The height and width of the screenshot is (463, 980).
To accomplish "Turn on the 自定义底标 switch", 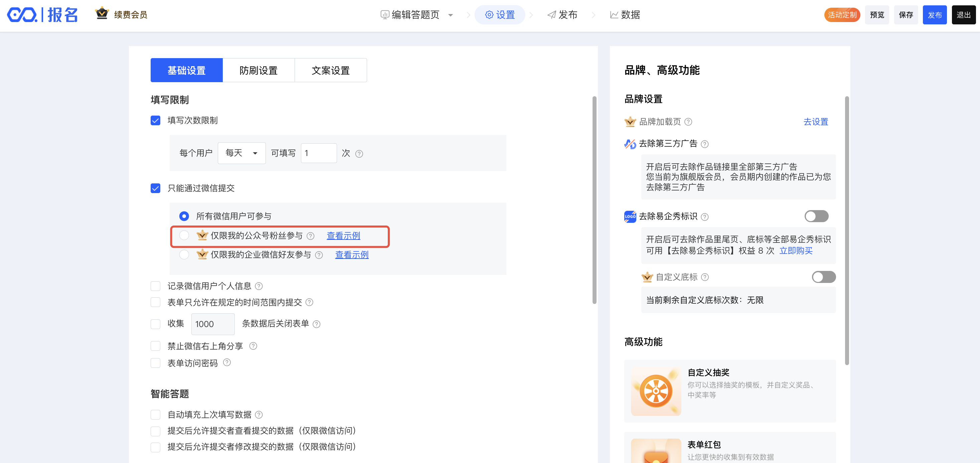I will pos(823,277).
